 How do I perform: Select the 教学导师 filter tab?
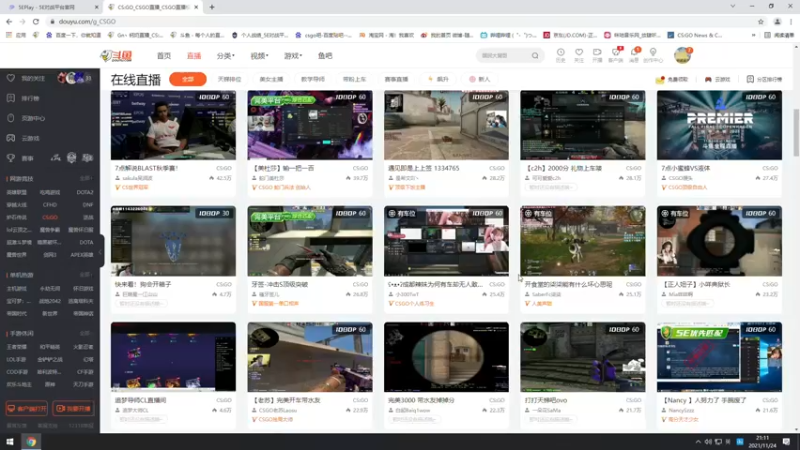pyautogui.click(x=313, y=79)
